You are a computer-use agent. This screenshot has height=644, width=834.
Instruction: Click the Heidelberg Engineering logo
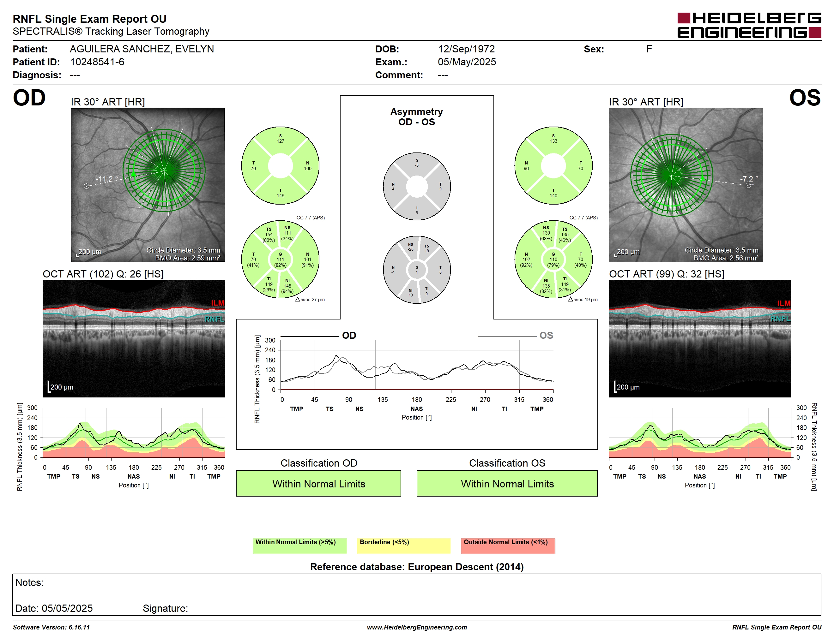pos(749,25)
